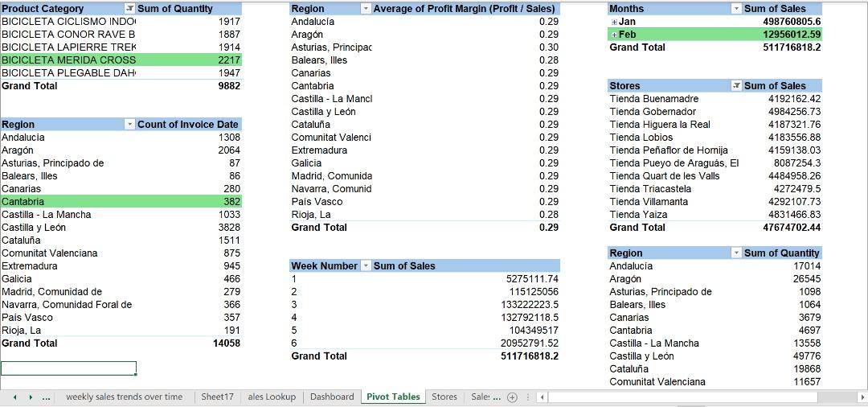This screenshot has width=868, height=407.
Task: Open the partially hidden Sales sheet tab
Action: point(480,397)
